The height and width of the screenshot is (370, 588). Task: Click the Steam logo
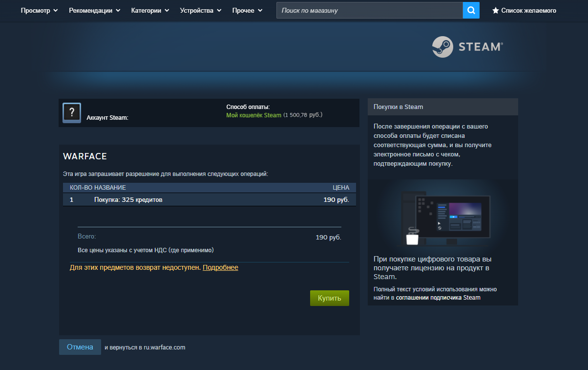coord(467,47)
